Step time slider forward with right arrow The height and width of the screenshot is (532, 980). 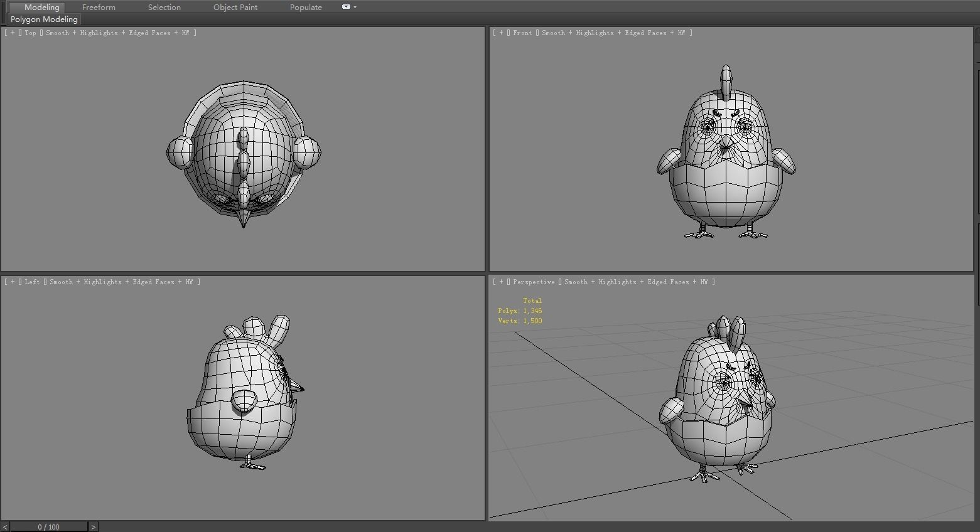[93, 526]
